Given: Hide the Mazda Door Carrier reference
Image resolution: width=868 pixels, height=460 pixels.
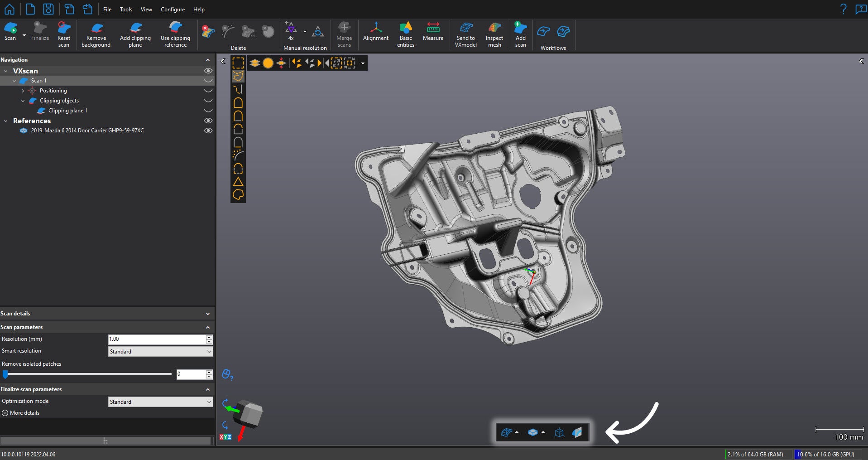Looking at the screenshot, I should tap(208, 131).
